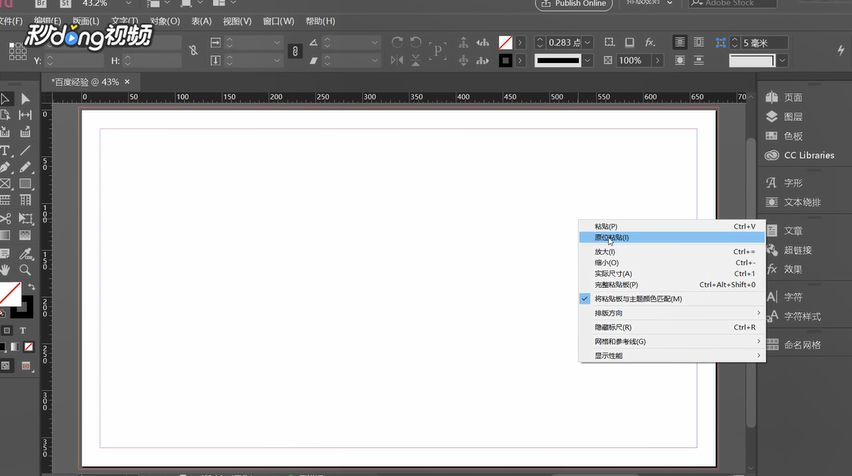
Task: Enable wrap around object shape
Action: 680,60
